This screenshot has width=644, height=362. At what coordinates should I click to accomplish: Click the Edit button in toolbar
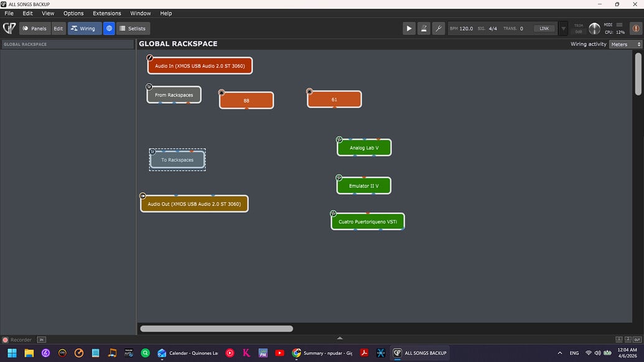click(58, 28)
